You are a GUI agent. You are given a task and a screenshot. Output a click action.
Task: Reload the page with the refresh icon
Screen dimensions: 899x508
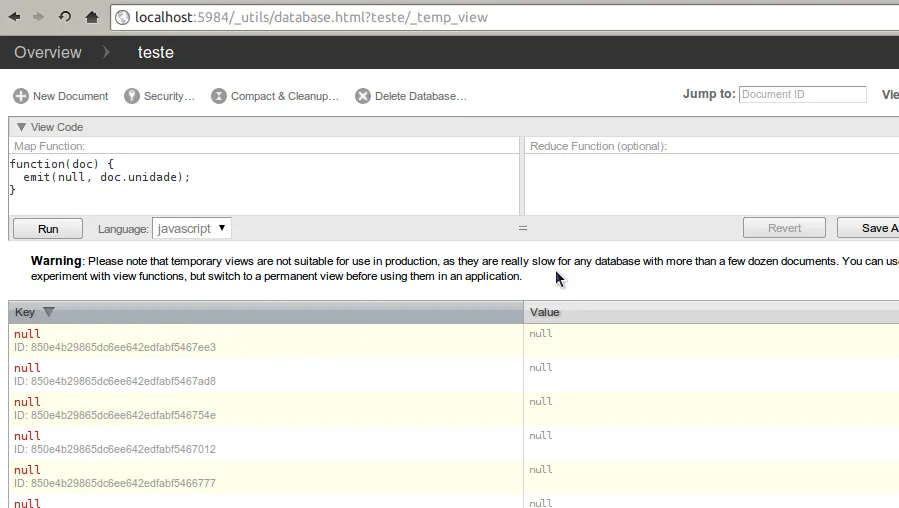pyautogui.click(x=65, y=17)
